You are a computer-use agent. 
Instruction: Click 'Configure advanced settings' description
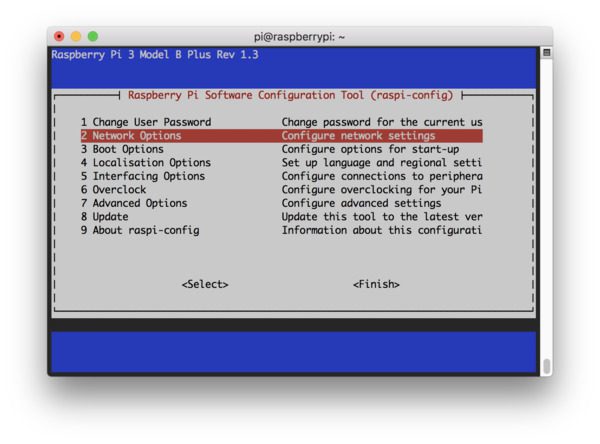click(361, 203)
